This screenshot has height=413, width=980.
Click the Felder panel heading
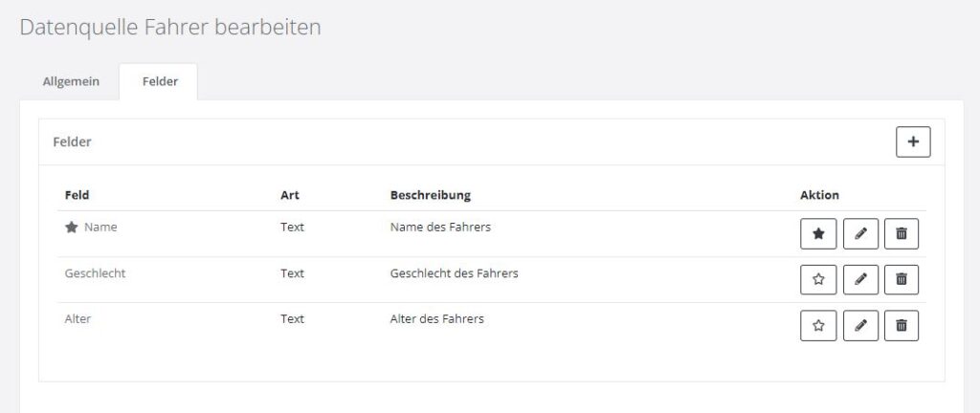tap(72, 141)
